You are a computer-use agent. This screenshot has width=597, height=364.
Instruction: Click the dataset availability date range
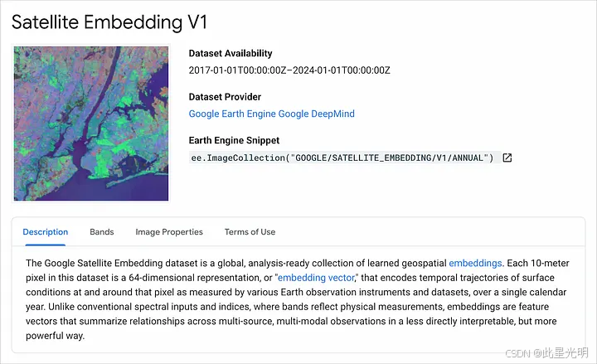[x=289, y=70]
